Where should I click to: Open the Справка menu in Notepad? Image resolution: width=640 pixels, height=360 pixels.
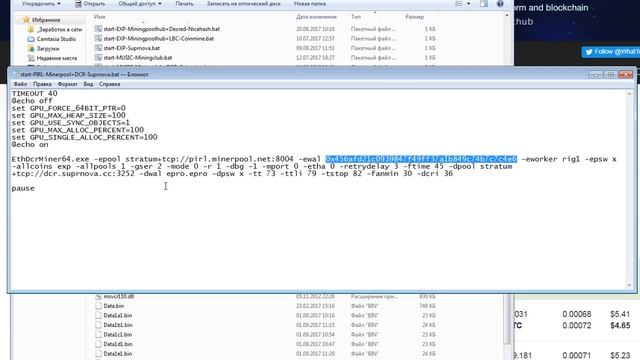(109, 84)
